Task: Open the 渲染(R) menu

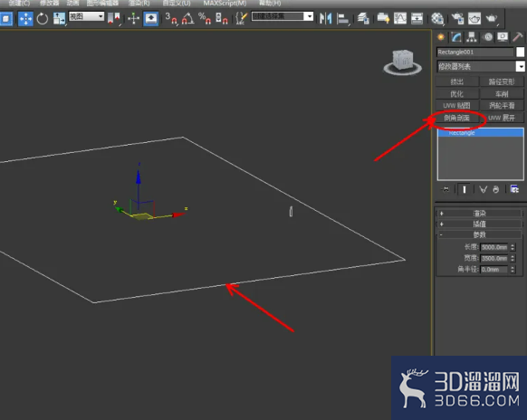Action: [139, 4]
